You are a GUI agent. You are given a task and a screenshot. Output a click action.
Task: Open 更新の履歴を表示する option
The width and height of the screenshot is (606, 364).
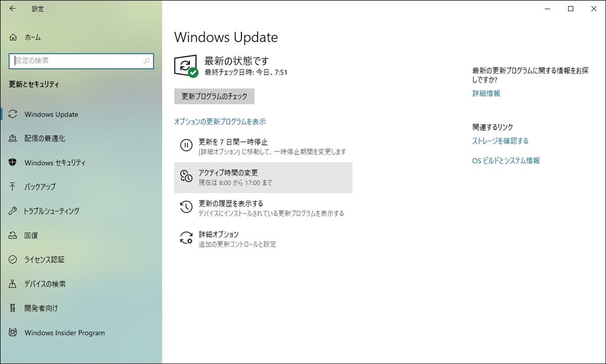[x=263, y=208]
